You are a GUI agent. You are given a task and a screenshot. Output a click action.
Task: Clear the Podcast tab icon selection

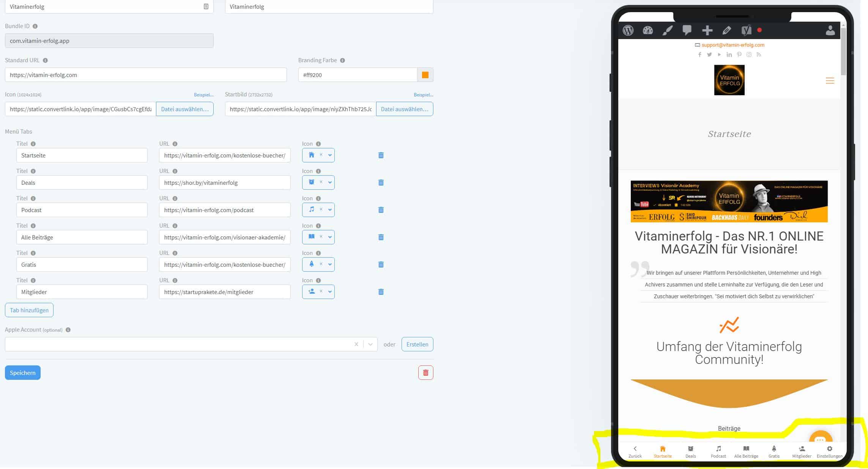(x=321, y=209)
